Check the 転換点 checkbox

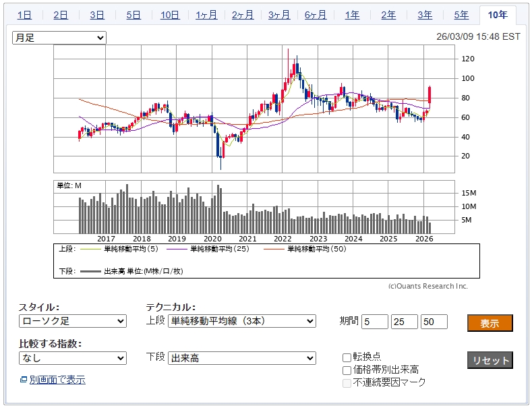tap(347, 357)
